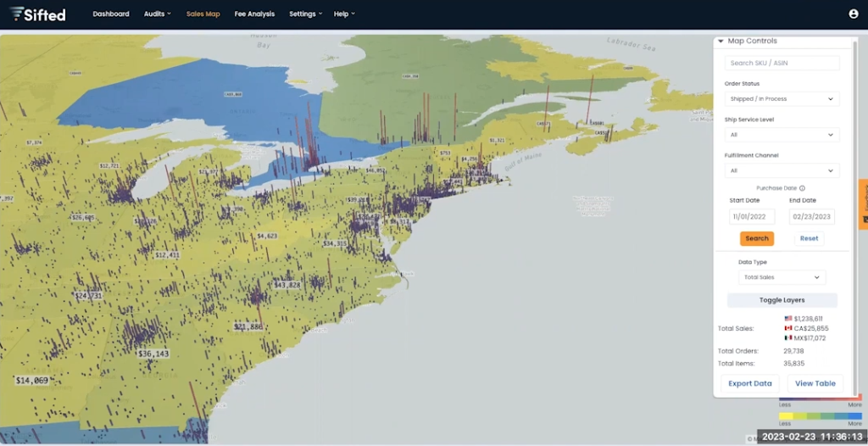868x446 pixels.
Task: Go to the Fee Analysis page
Action: pos(255,14)
